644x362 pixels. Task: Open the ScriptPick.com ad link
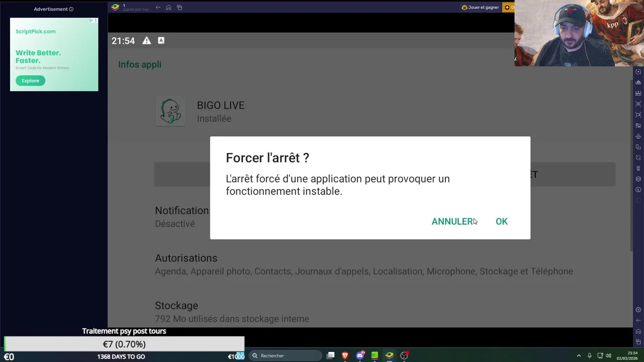[x=36, y=31]
